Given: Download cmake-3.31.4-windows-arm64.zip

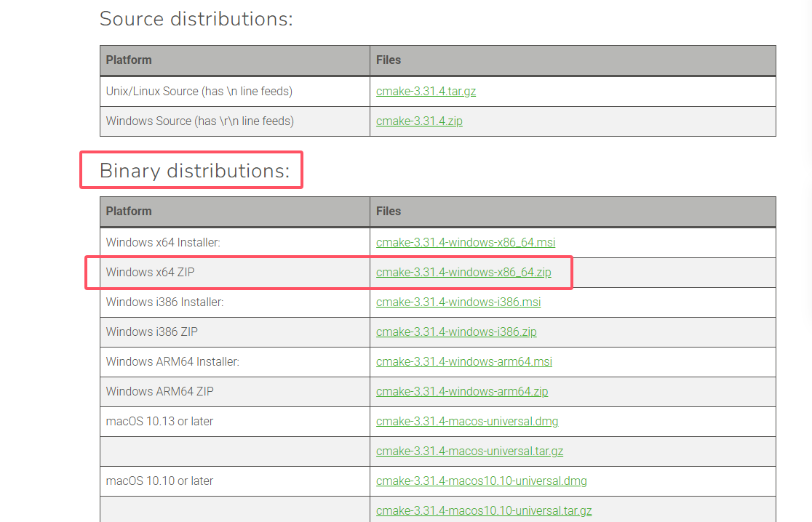Looking at the screenshot, I should [x=462, y=392].
